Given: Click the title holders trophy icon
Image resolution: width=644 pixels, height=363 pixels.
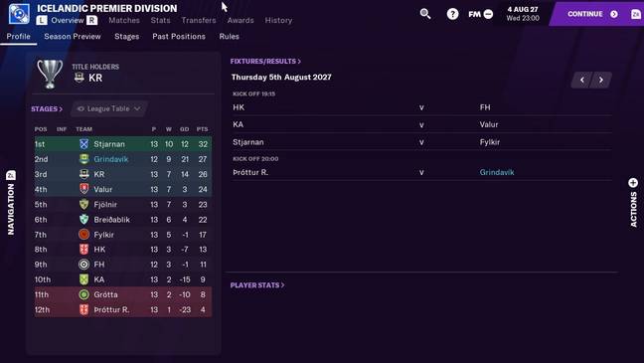Looking at the screenshot, I should 50,74.
